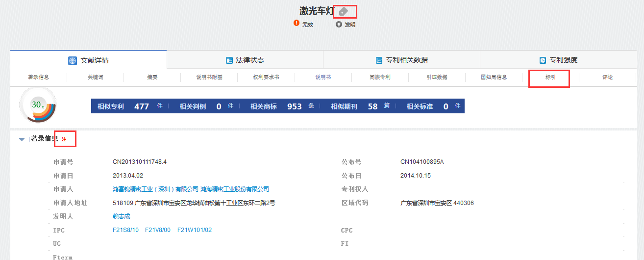The width and height of the screenshot is (644, 260).
Task: Open applicant link 鸿富锦精密工业（深圳）有限公司
Action: coord(155,189)
